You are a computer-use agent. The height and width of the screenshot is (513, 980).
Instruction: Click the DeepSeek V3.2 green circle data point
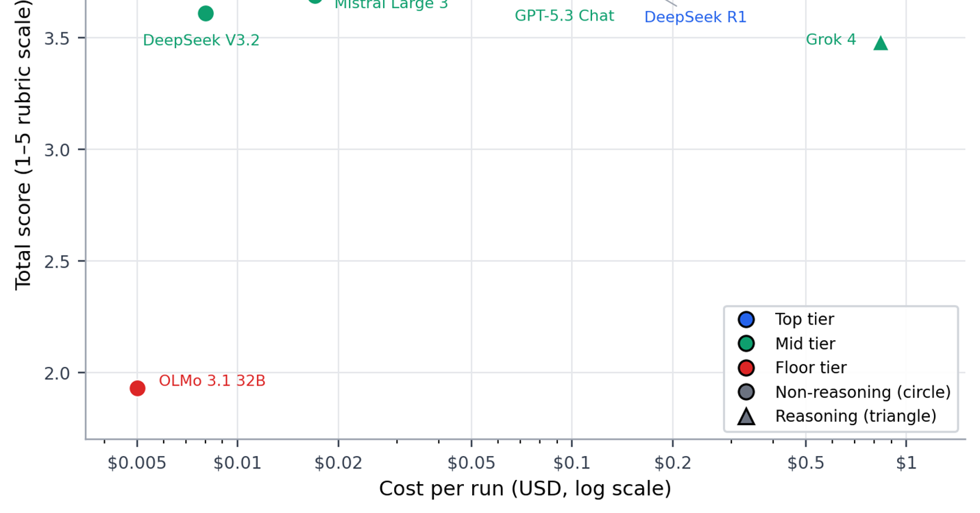coord(206,13)
